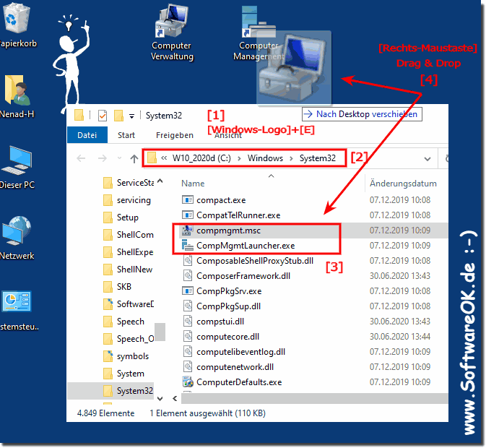Screen dimensions: 486x448
Task: Open the quick access toolbar customize dropdown
Action: pyautogui.click(x=131, y=116)
